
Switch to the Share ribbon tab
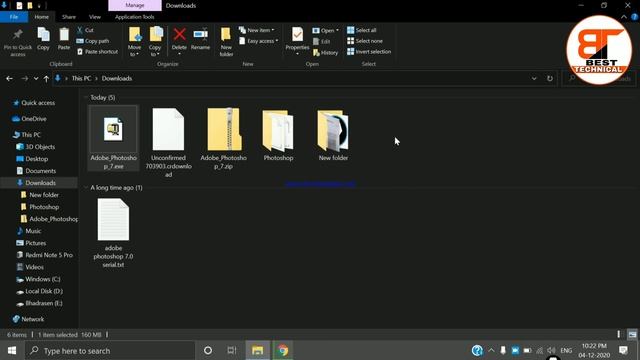pyautogui.click(x=69, y=17)
